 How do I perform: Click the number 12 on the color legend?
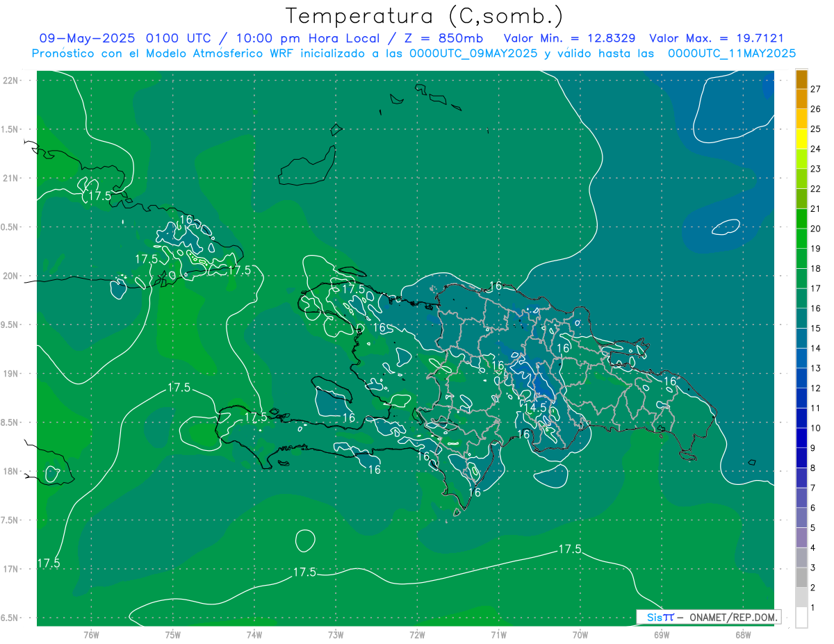(x=815, y=388)
